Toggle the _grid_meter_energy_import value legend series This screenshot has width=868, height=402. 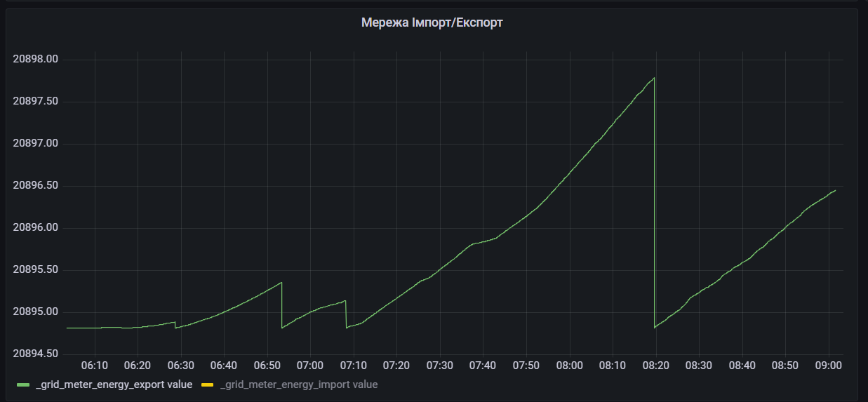pyautogui.click(x=299, y=384)
